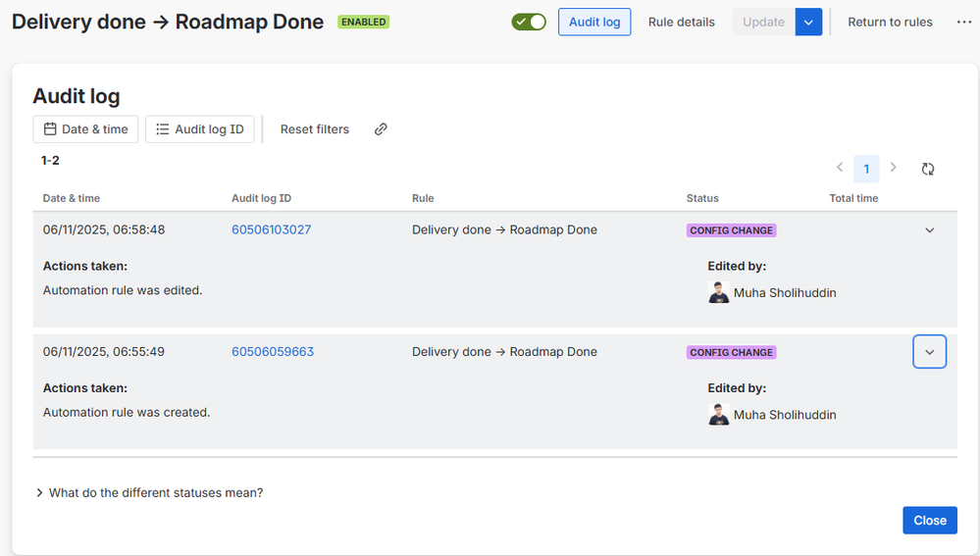Refresh the audit log list
This screenshot has width=980, height=556.
pos(928,169)
